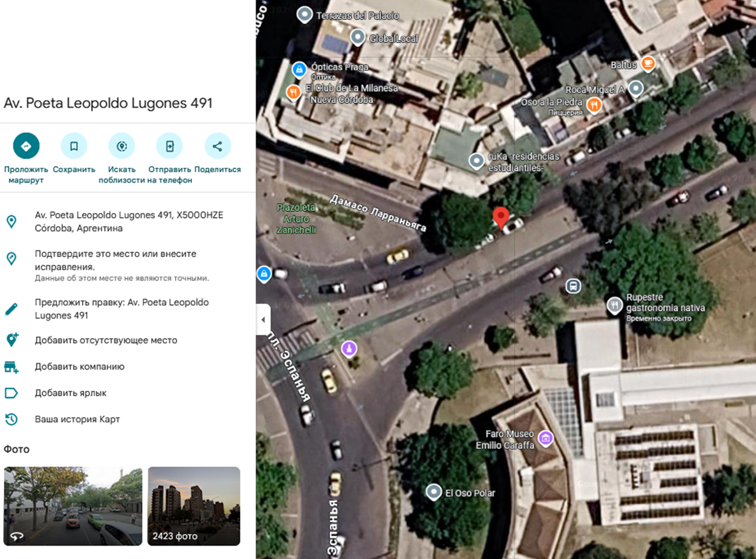This screenshot has height=559, width=756.
Task: Click Добавить ярлык label option
Action: tap(71, 393)
